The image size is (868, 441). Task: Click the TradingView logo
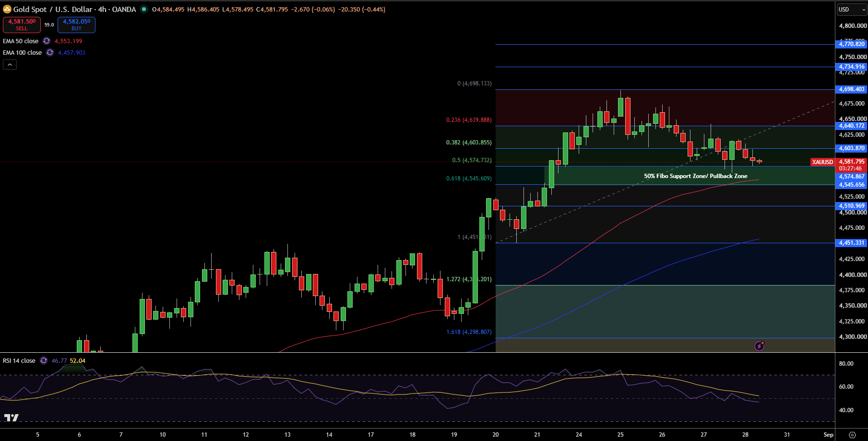point(11,418)
